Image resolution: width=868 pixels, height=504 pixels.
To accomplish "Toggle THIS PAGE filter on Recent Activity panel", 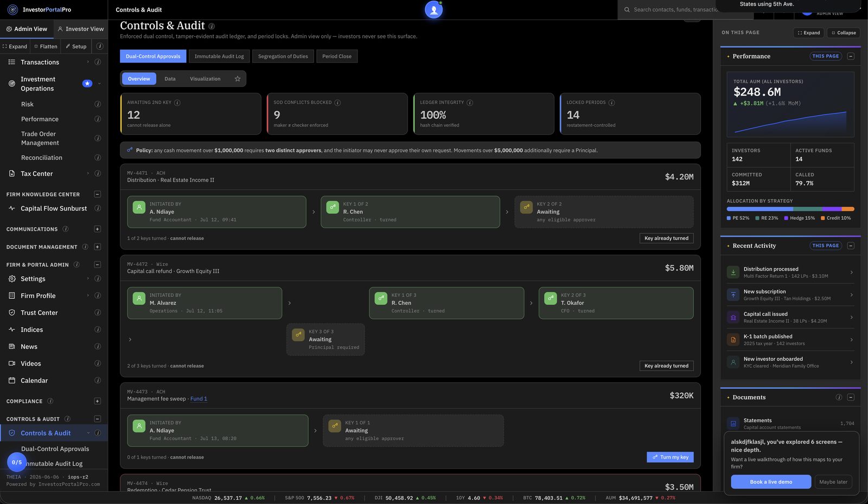I will pyautogui.click(x=826, y=246).
